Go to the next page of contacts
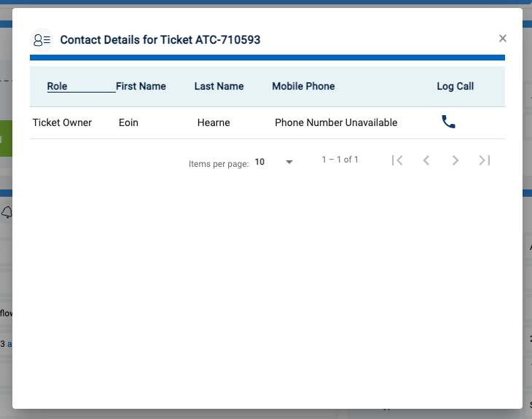The height and width of the screenshot is (419, 532). 455,160
